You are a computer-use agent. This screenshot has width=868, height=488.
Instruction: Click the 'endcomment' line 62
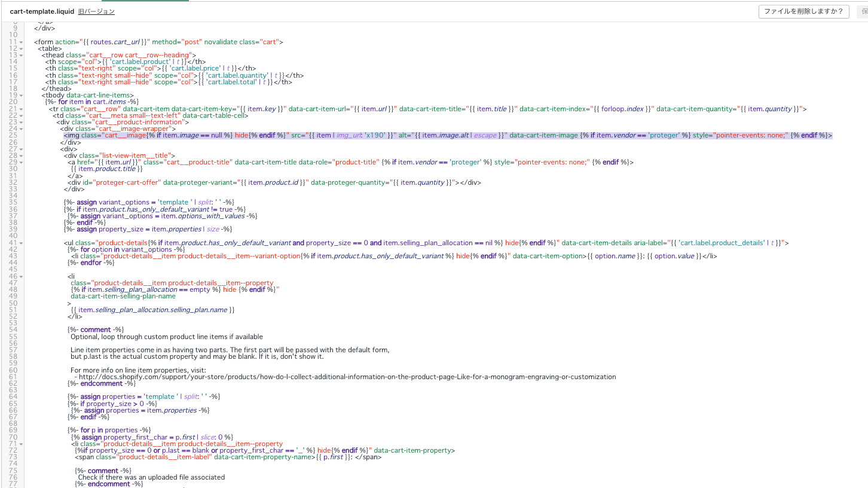click(101, 384)
